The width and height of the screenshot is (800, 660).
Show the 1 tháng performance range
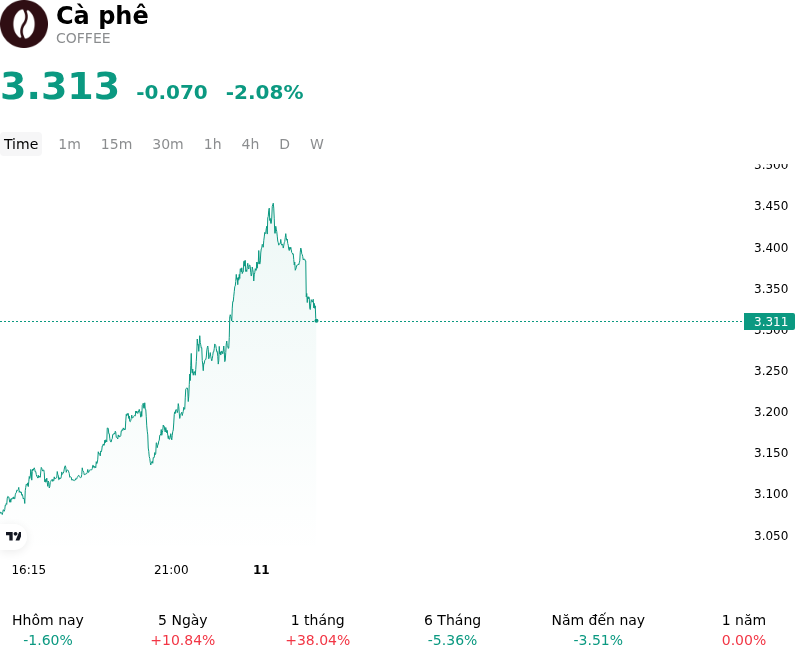(318, 630)
